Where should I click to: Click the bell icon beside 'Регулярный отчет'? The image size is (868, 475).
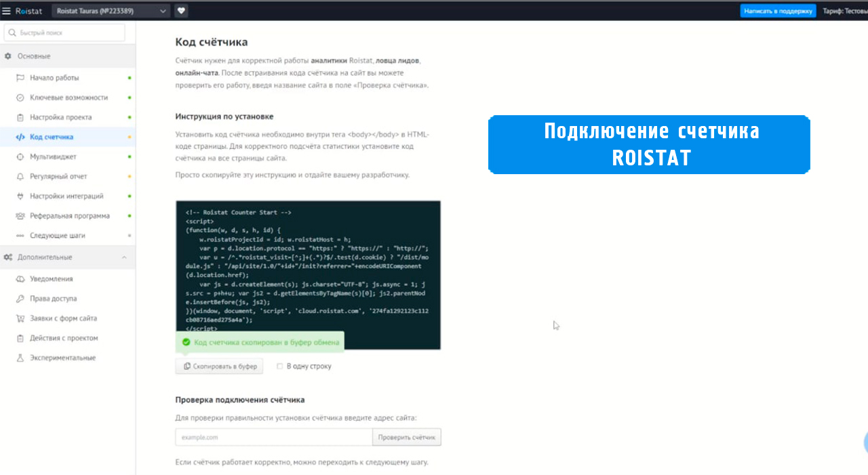point(20,176)
